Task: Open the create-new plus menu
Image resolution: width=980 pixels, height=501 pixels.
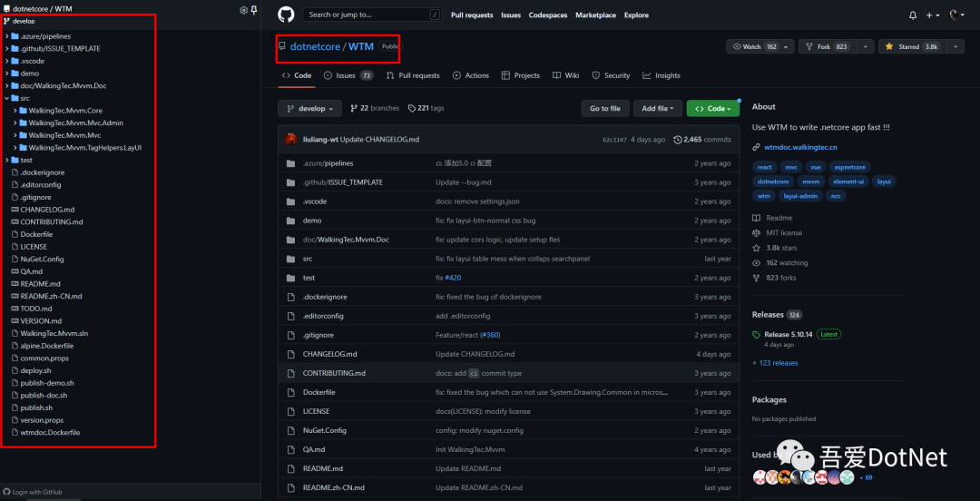Action: [933, 15]
